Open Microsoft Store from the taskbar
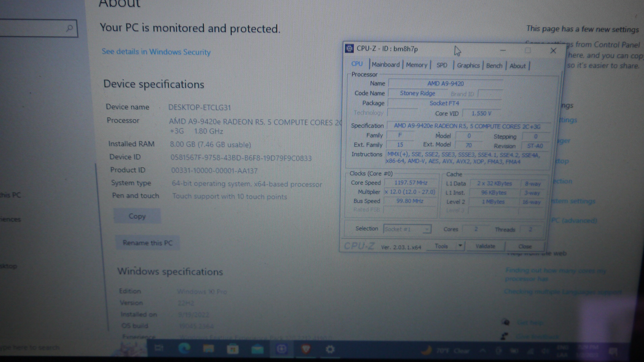 [x=233, y=349]
